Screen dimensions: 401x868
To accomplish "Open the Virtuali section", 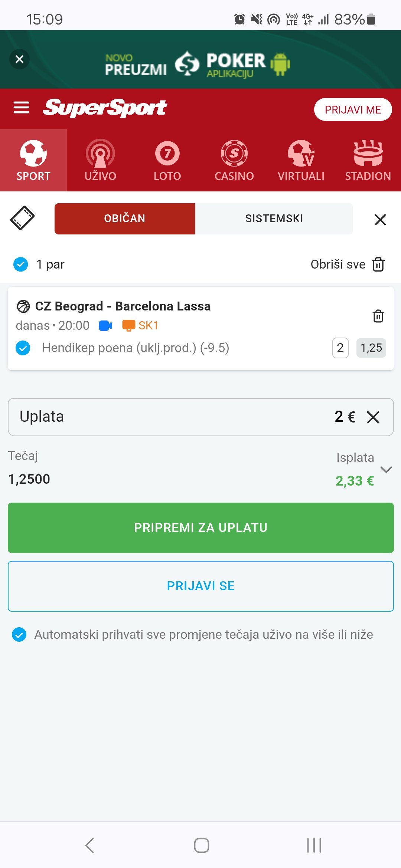I will (x=301, y=160).
